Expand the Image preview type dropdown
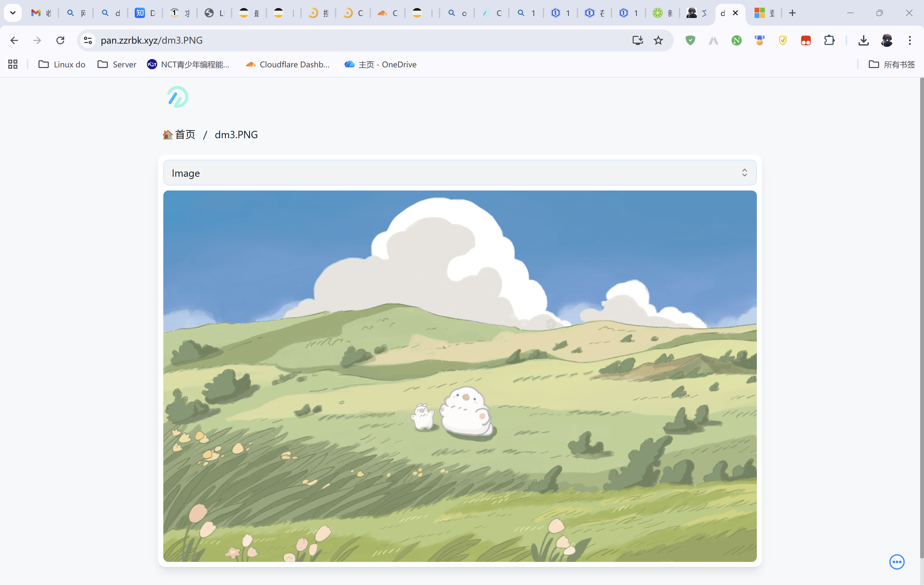The height and width of the screenshot is (585, 924). coord(460,173)
